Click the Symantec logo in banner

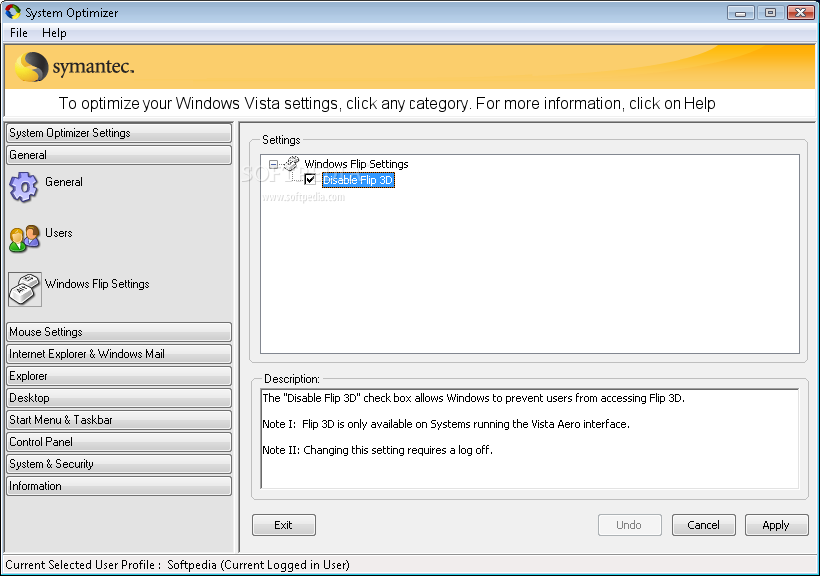(x=75, y=66)
